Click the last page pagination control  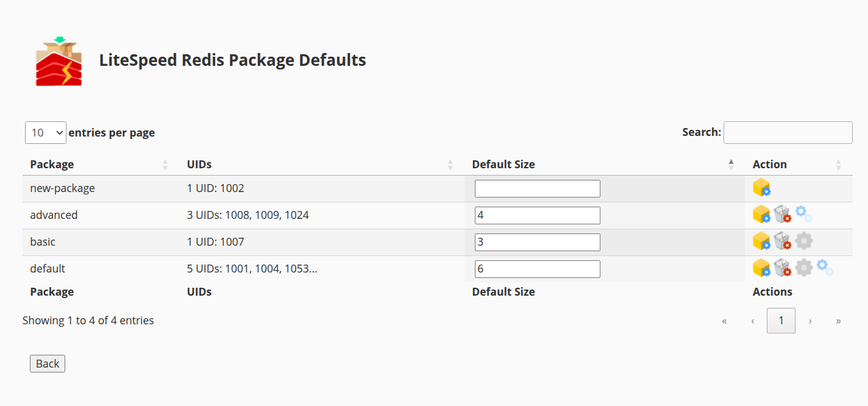[x=839, y=320]
